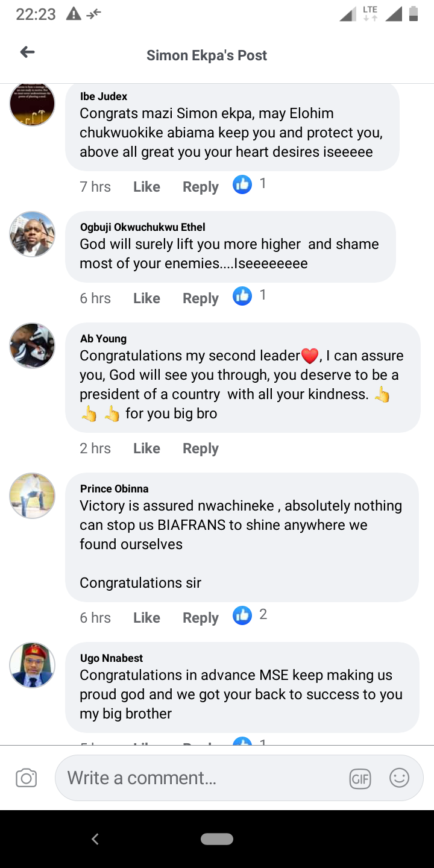434x868 pixels.
Task: Like Ibe Judex's comment
Action: [x=146, y=187]
